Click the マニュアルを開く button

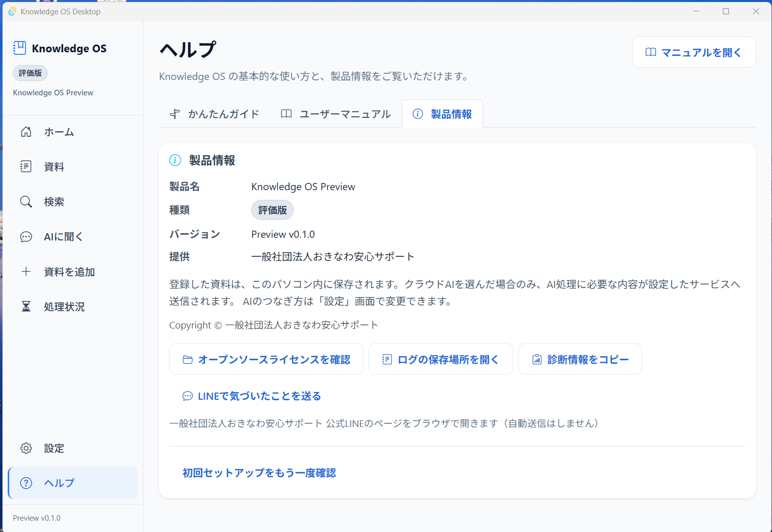694,52
